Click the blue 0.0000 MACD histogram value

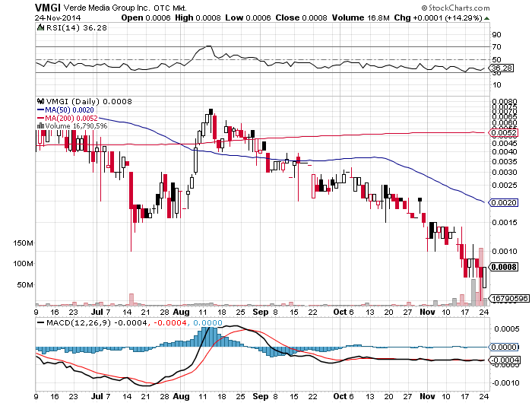point(207,322)
